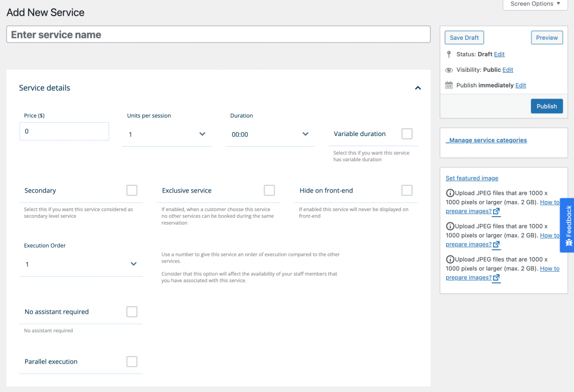Open the Screen Options menu

click(x=535, y=4)
